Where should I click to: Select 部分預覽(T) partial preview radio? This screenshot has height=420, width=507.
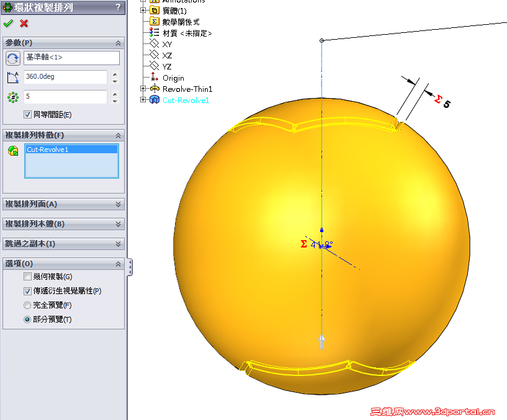click(x=27, y=319)
